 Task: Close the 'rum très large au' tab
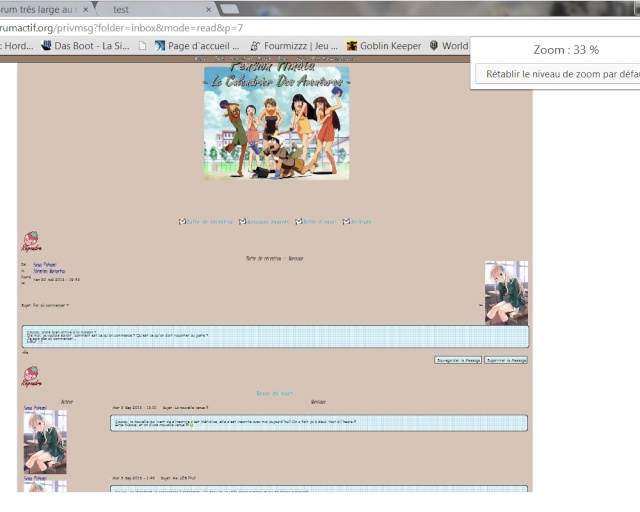click(x=85, y=9)
